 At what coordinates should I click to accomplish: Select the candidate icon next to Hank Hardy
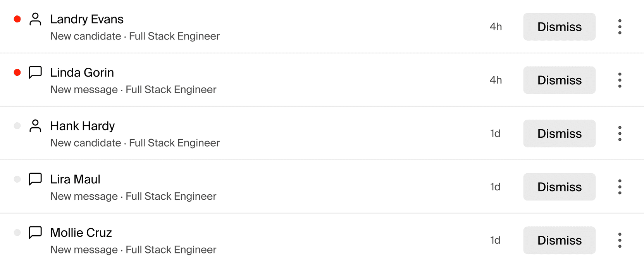coord(36,126)
